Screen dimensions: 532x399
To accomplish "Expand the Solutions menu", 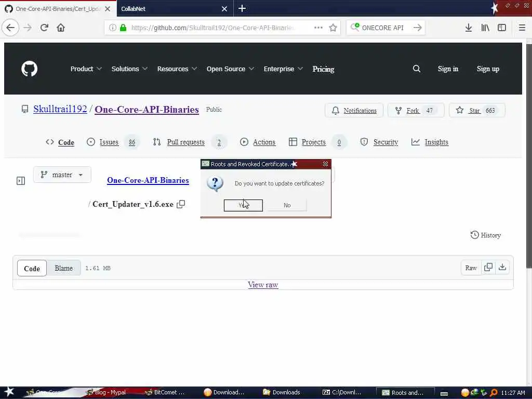I will (x=129, y=69).
